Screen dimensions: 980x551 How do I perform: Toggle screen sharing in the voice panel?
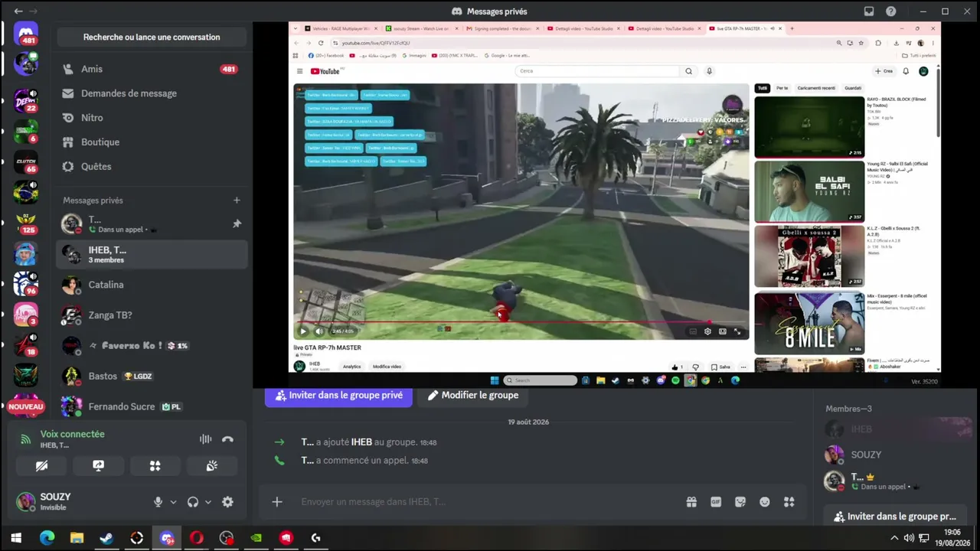point(98,465)
